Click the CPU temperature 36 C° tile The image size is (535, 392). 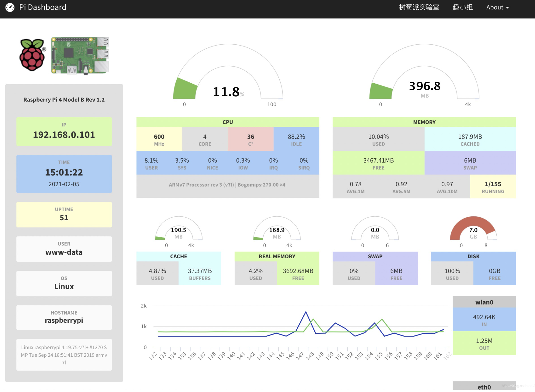point(250,139)
